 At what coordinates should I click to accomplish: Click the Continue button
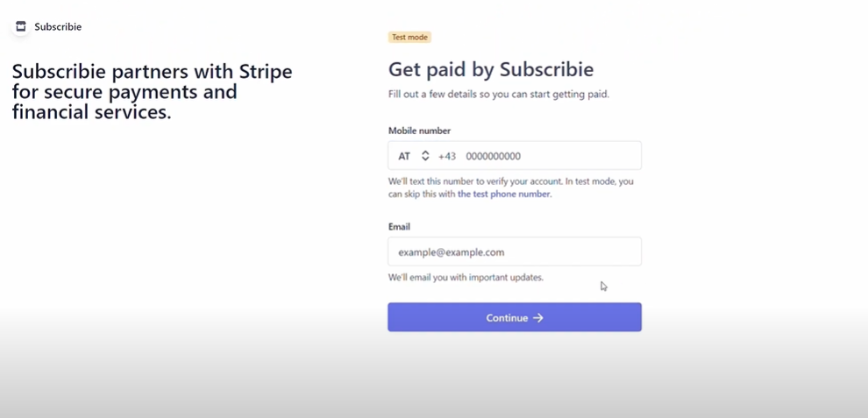[515, 317]
